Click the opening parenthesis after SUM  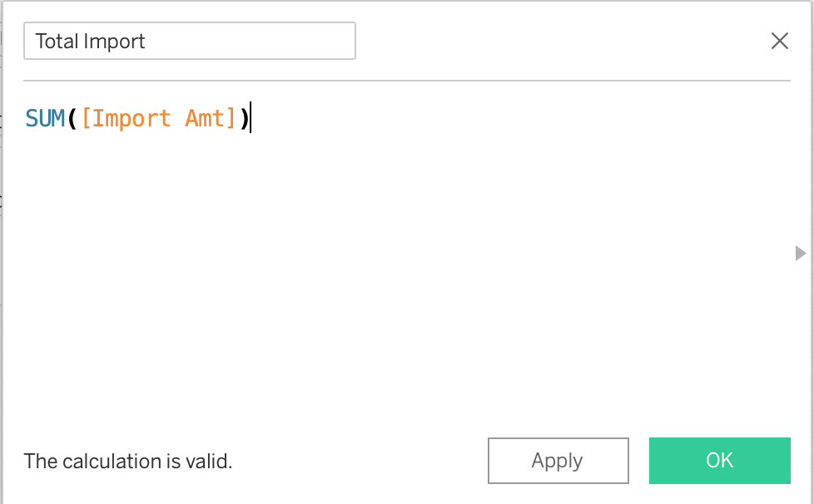[x=72, y=118]
